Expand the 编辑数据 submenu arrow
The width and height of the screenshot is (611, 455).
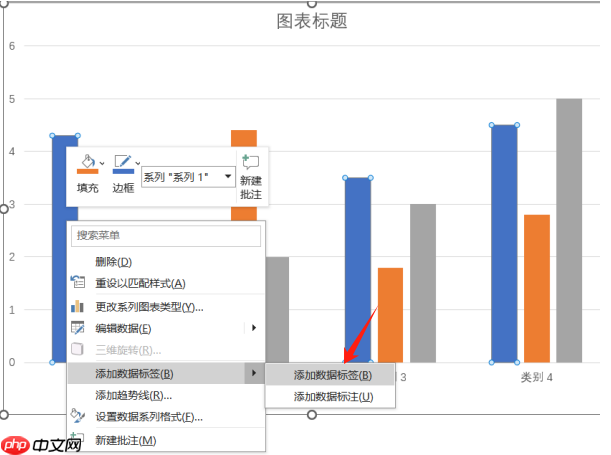254,328
